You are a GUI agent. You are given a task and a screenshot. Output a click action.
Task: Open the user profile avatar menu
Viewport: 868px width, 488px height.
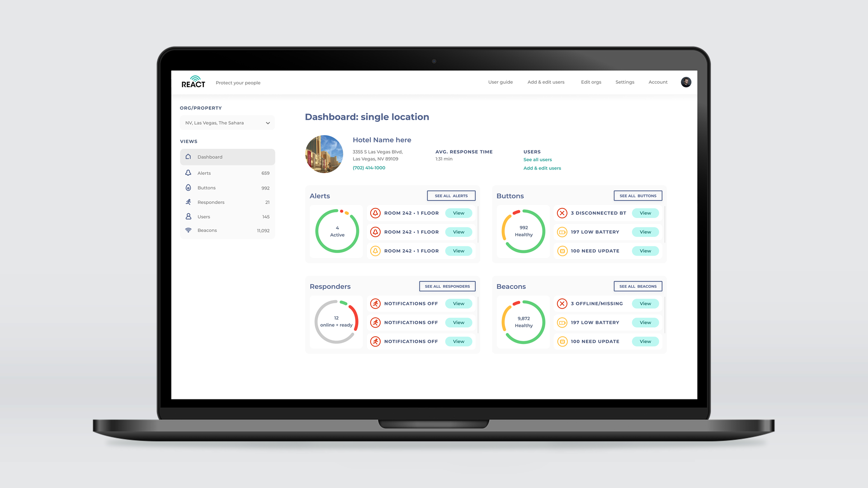point(686,82)
